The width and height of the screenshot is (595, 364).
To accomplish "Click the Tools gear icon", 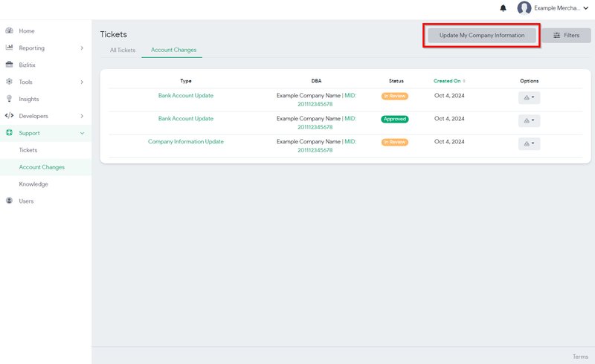I will click(10, 82).
